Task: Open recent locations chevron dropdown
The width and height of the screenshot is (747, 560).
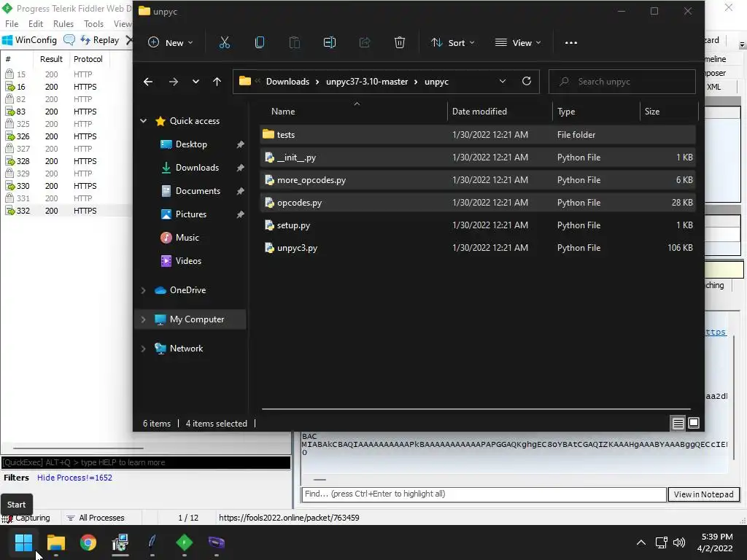Action: click(196, 82)
